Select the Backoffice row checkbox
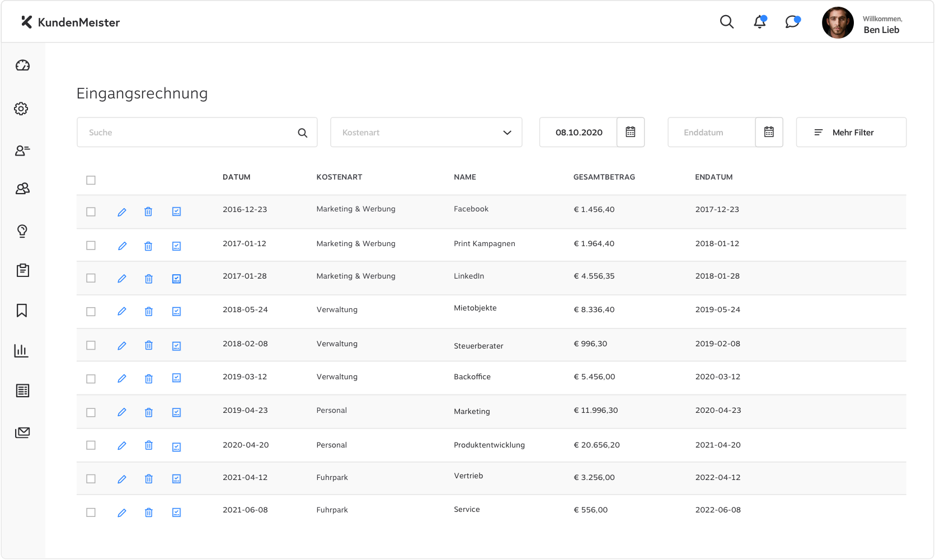935x560 pixels. tap(91, 379)
